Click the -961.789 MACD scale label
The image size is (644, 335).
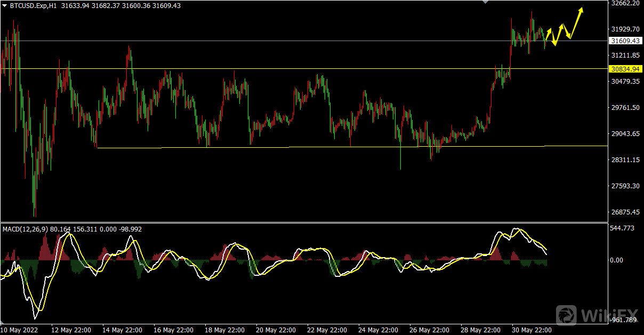(x=623, y=320)
